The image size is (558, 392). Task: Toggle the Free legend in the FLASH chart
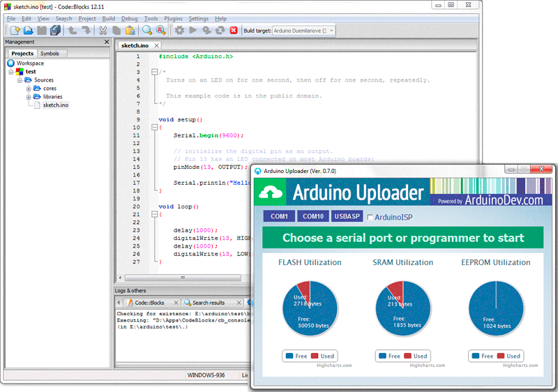296,356
